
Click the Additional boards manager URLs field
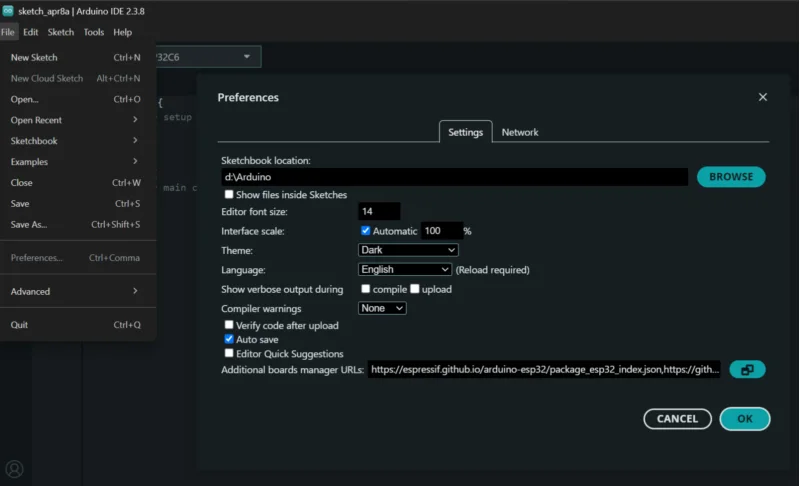pos(544,369)
